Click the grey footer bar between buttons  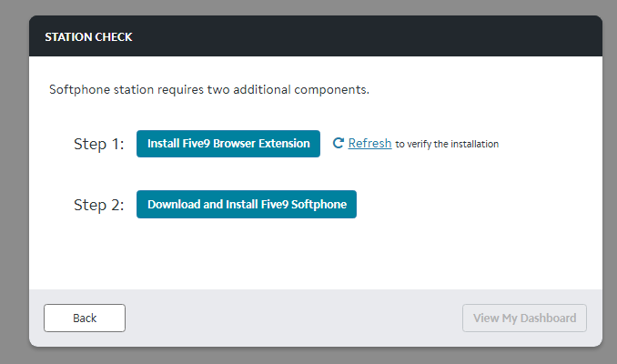pos(291,318)
